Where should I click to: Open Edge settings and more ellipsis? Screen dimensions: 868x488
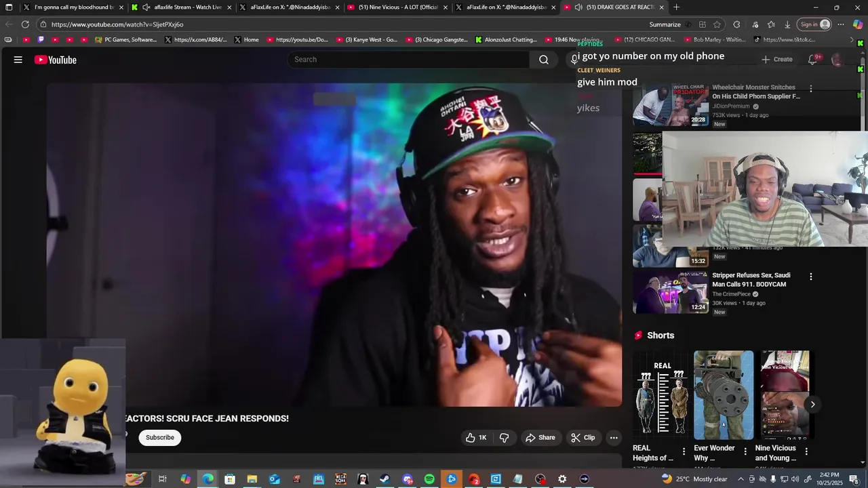(841, 24)
